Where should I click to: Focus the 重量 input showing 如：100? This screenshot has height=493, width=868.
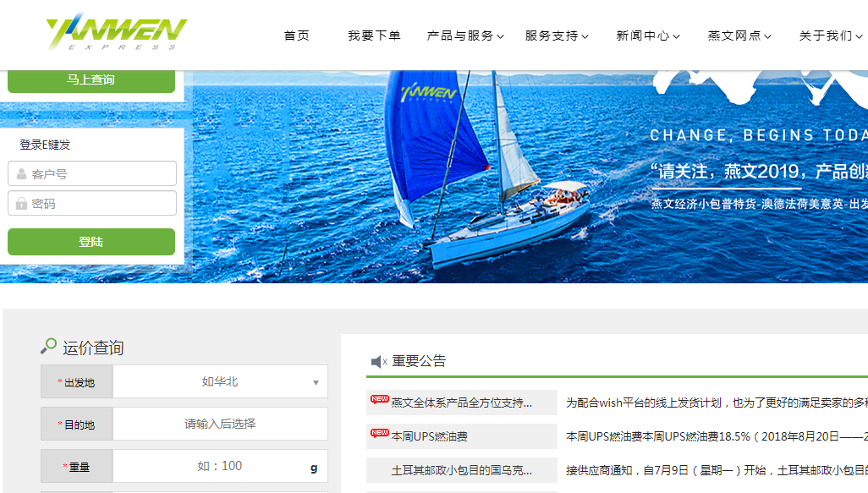(x=220, y=466)
